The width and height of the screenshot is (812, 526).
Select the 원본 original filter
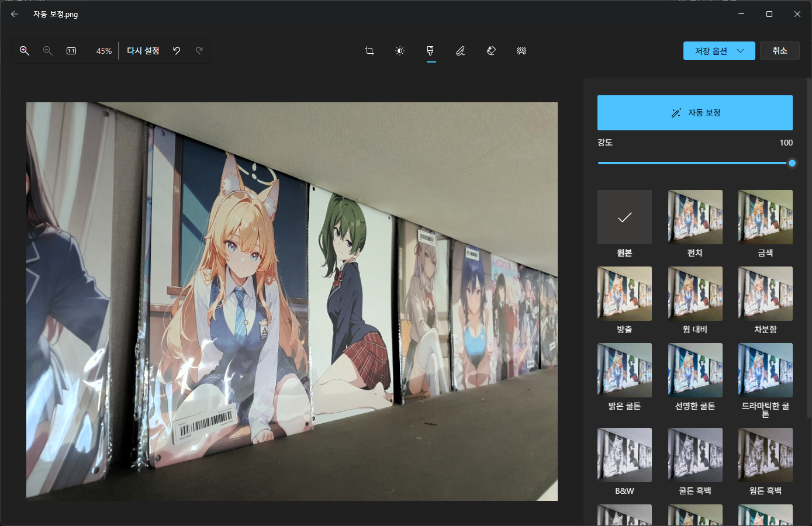coord(624,217)
